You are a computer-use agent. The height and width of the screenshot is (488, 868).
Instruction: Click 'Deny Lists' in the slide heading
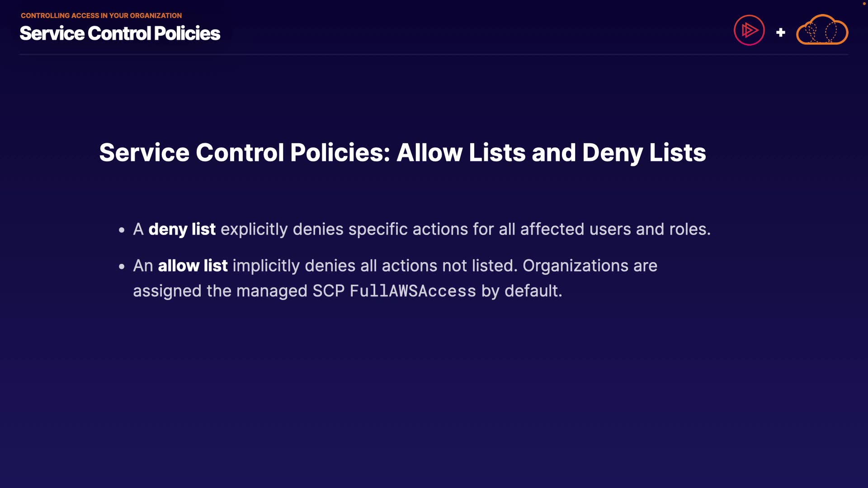(x=644, y=153)
